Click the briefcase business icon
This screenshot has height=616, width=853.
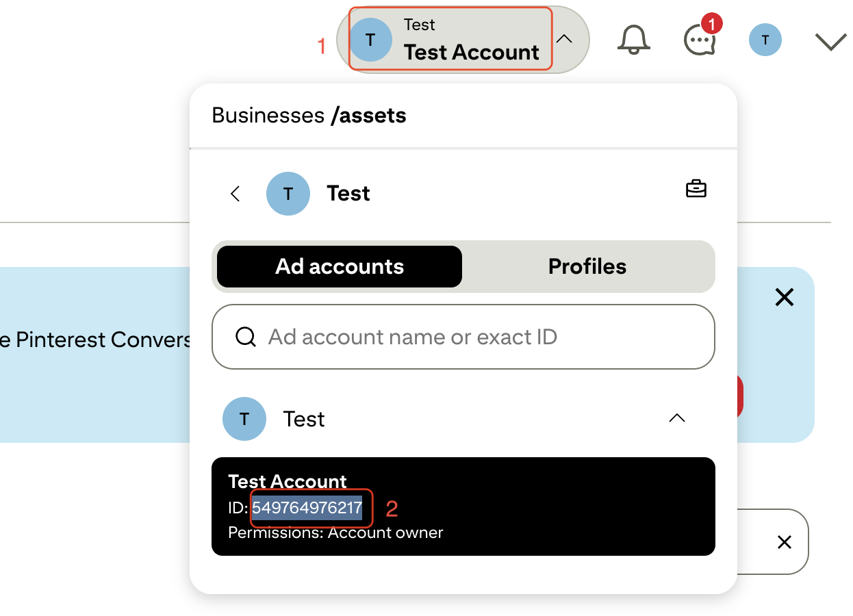pos(696,189)
